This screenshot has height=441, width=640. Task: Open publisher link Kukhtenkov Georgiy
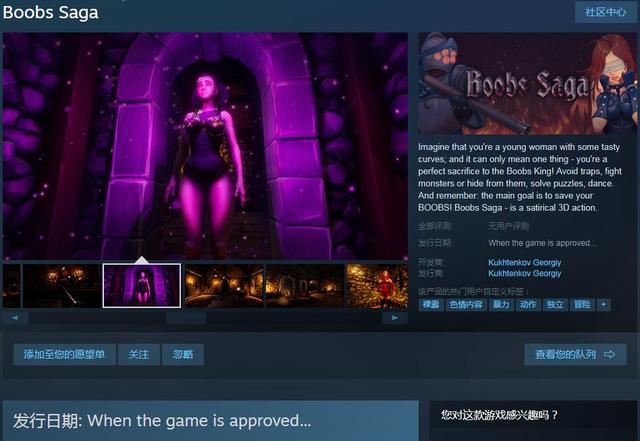524,273
